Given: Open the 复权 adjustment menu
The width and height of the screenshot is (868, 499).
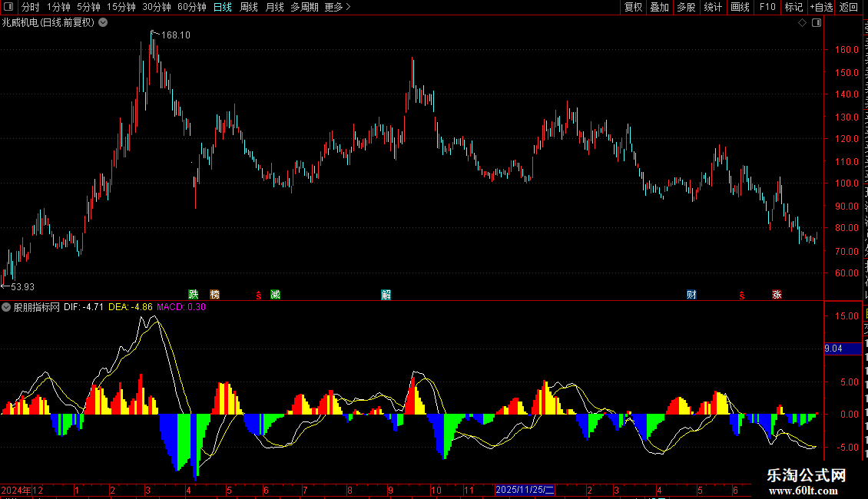Looking at the screenshot, I should (633, 7).
